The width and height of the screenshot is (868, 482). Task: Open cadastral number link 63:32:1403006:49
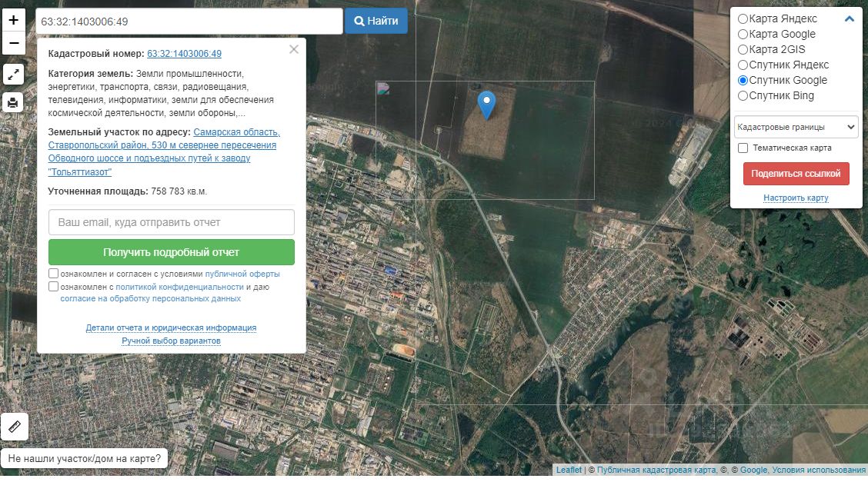pyautogui.click(x=185, y=54)
